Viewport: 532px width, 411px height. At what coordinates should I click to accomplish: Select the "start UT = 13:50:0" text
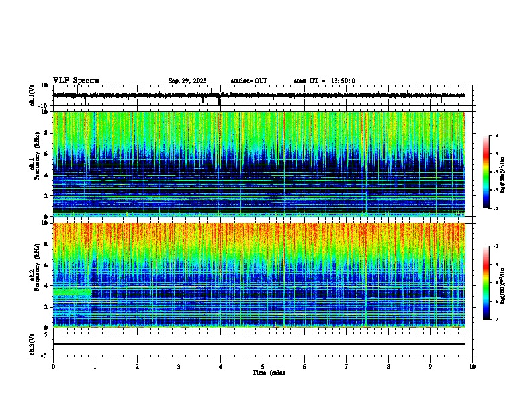pyautogui.click(x=324, y=81)
